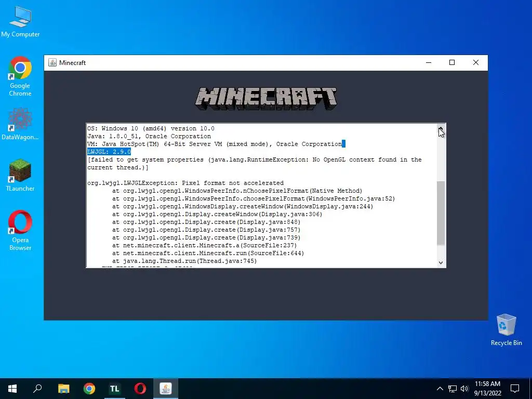Click 'Thread.run(Thread.java:745)' stack line
The width and height of the screenshot is (532, 399).
coord(184,261)
